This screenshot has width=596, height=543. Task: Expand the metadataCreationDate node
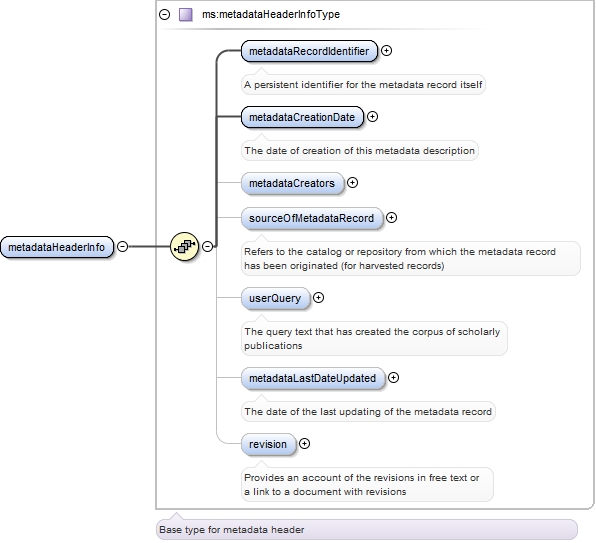pos(372,117)
